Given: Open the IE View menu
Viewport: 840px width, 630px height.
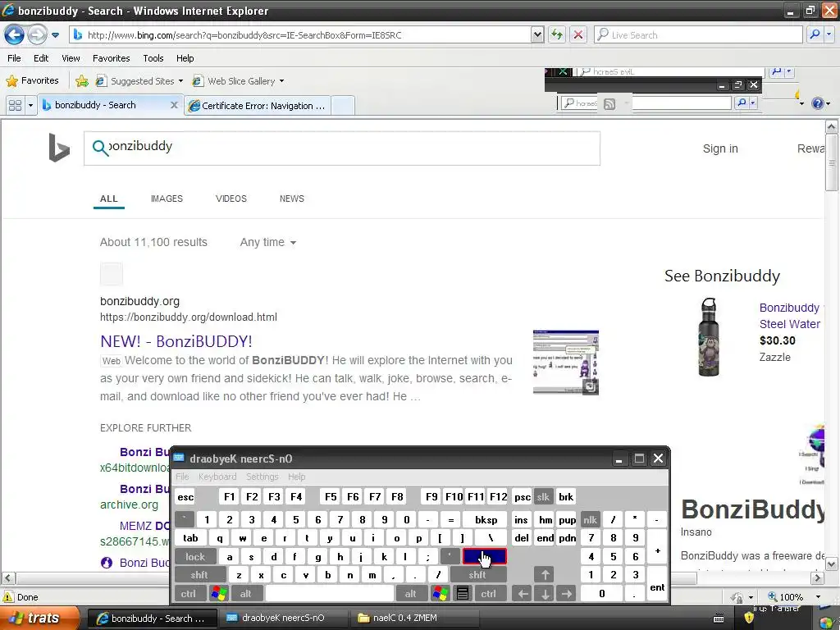Looking at the screenshot, I should click(x=71, y=58).
